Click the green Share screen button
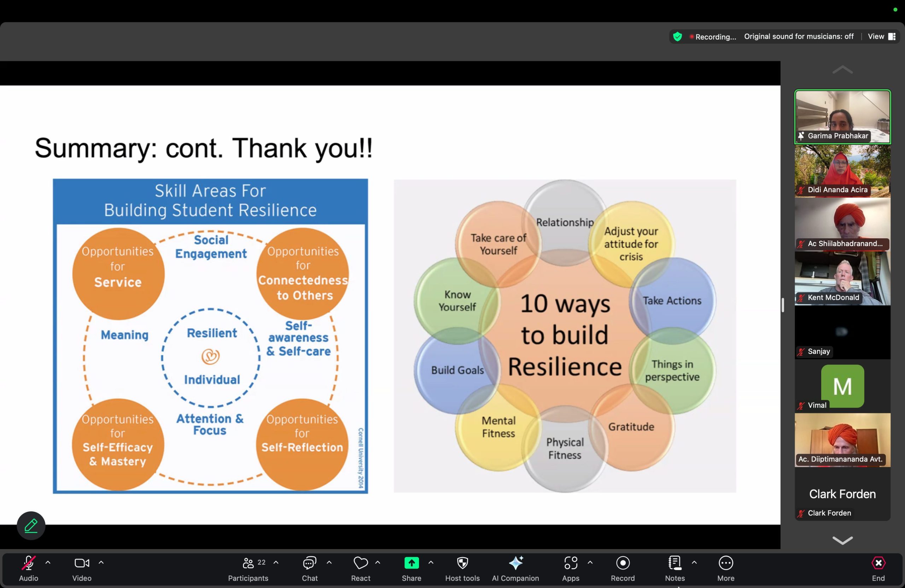This screenshot has width=905, height=588. tap(411, 563)
